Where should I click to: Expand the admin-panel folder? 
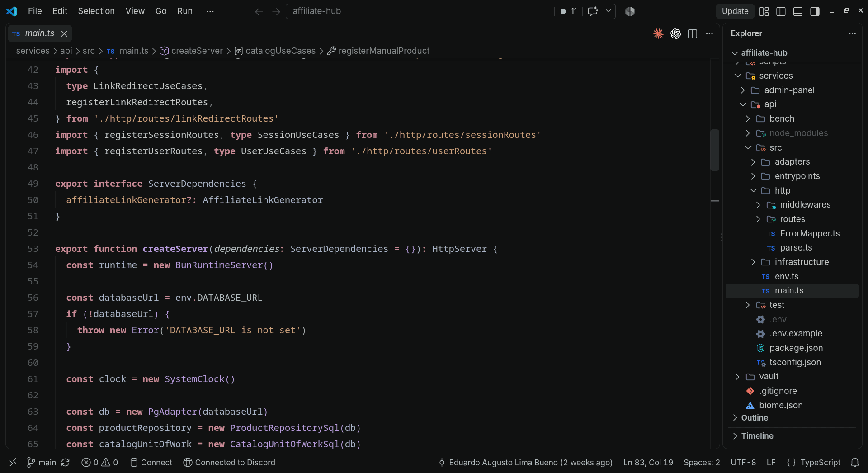743,90
